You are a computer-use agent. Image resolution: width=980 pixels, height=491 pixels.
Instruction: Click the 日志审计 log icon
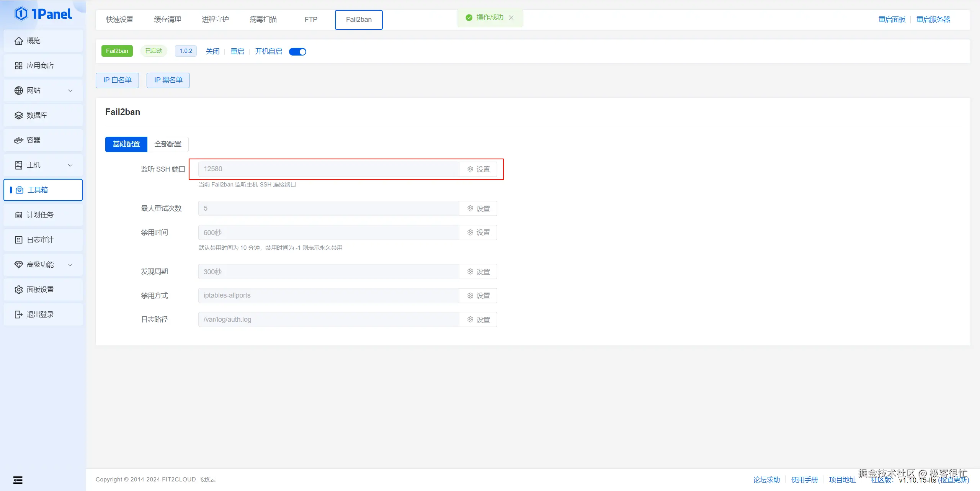18,240
